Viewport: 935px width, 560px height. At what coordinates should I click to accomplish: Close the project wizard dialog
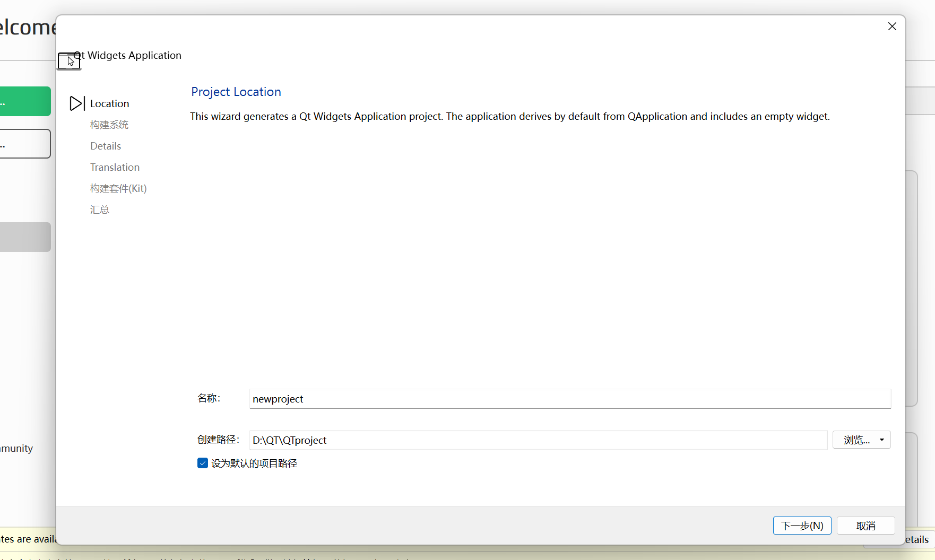coord(892,27)
